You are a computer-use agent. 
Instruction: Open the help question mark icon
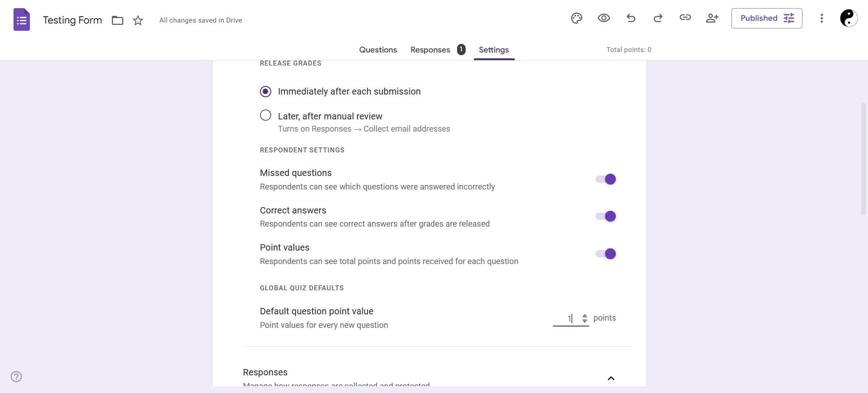[x=16, y=377]
